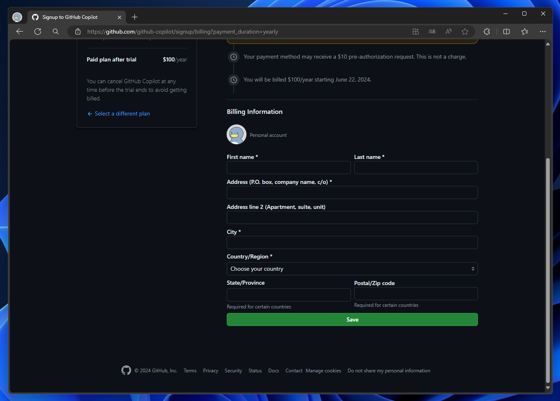This screenshot has height=401, width=560.
Task: Focus the Address line 2 field
Action: (352, 217)
